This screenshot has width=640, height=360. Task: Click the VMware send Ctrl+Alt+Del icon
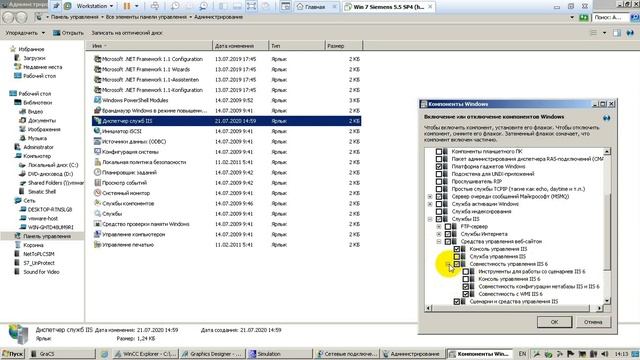(x=155, y=6)
